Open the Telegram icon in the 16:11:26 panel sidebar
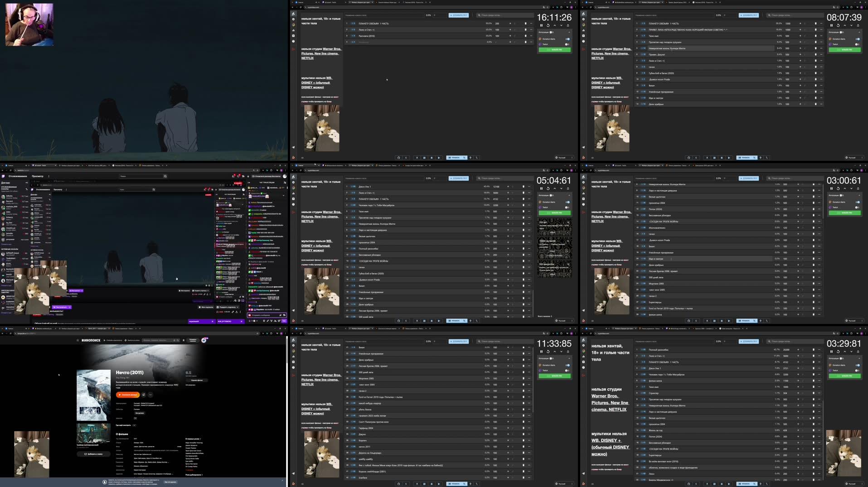The width and height of the screenshot is (868, 487). pyautogui.click(x=293, y=147)
